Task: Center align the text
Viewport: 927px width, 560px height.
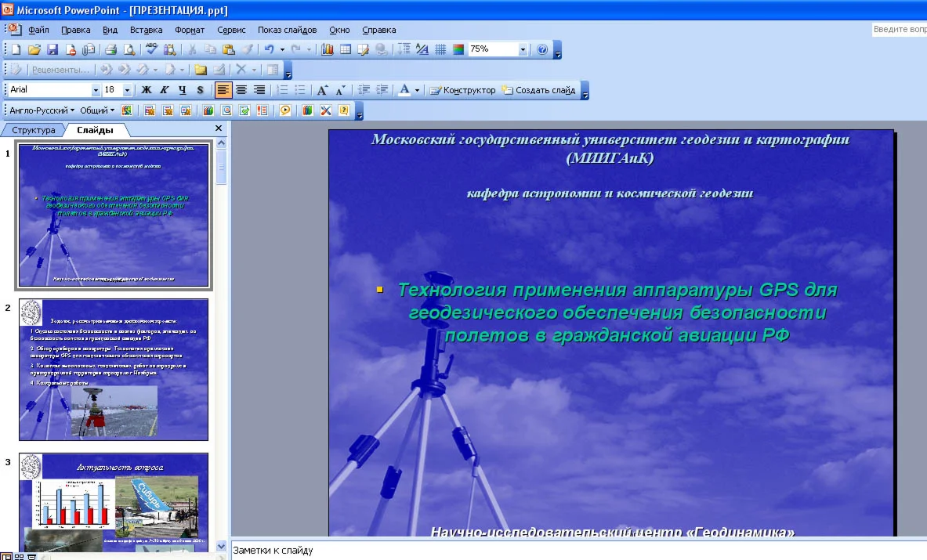Action: pyautogui.click(x=241, y=90)
